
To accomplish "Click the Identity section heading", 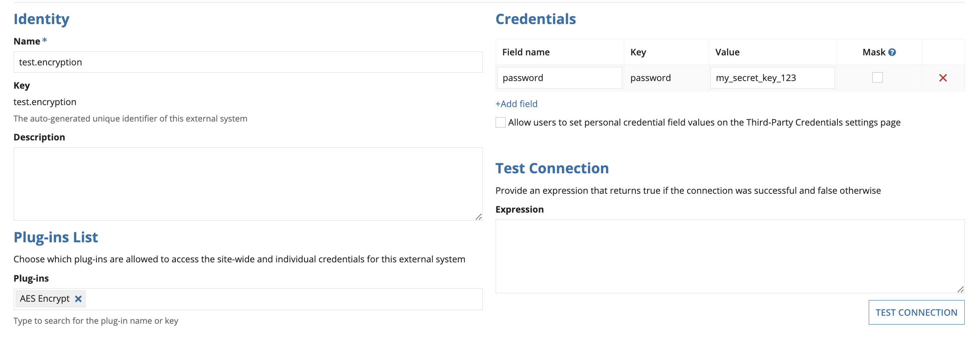I will [x=41, y=19].
